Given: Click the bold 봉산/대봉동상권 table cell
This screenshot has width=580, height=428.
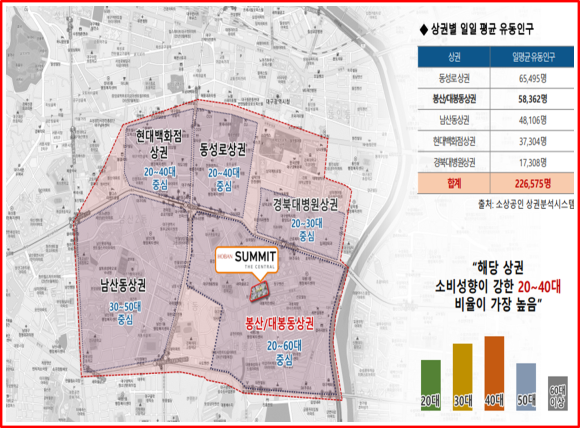Looking at the screenshot, I should [454, 99].
